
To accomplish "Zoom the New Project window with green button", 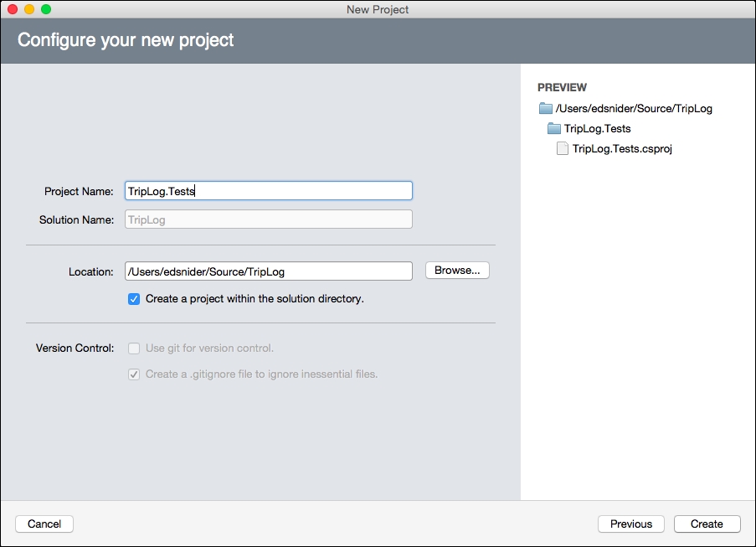I will pyautogui.click(x=46, y=9).
